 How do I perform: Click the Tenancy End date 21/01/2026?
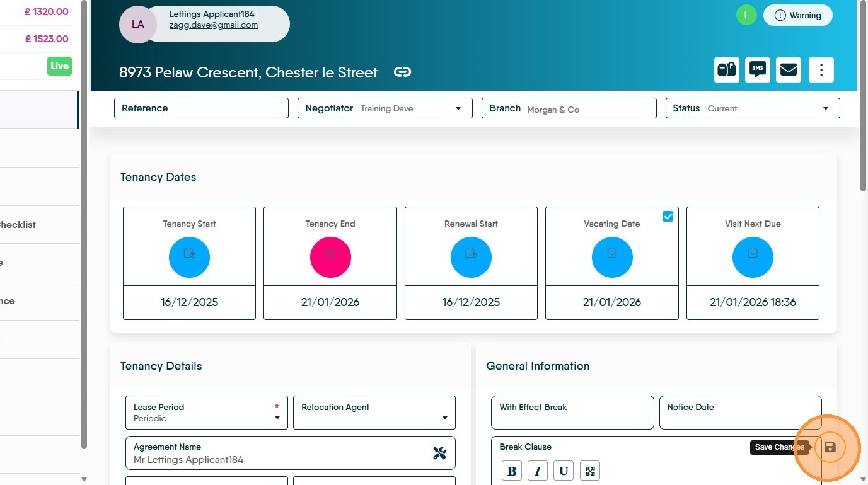pyautogui.click(x=330, y=302)
